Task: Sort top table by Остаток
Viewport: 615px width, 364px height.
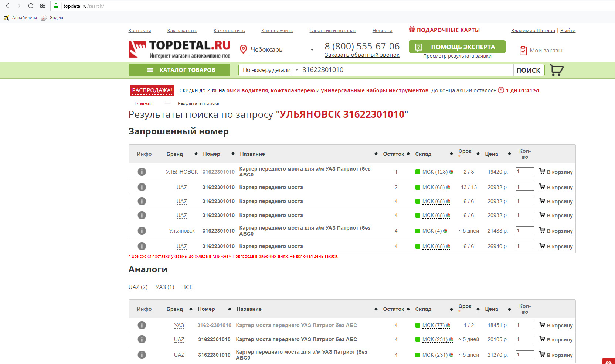Action: 408,154
